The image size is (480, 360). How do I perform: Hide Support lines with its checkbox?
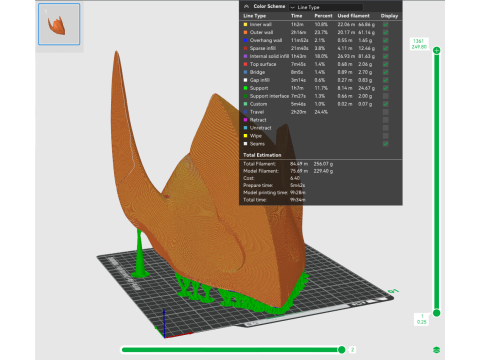(386, 88)
